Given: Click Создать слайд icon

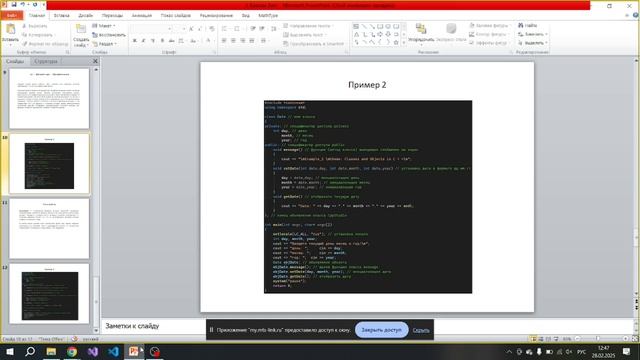Looking at the screenshot, I should pos(81,29).
